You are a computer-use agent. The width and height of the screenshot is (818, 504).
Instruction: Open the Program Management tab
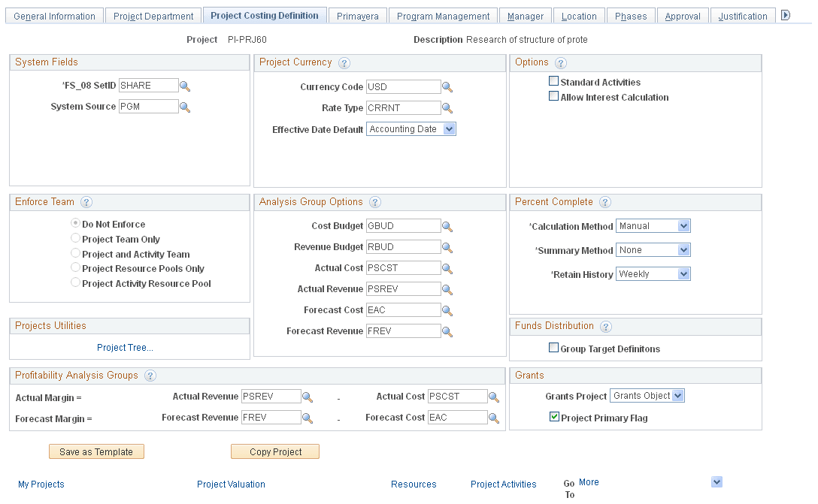pos(442,15)
